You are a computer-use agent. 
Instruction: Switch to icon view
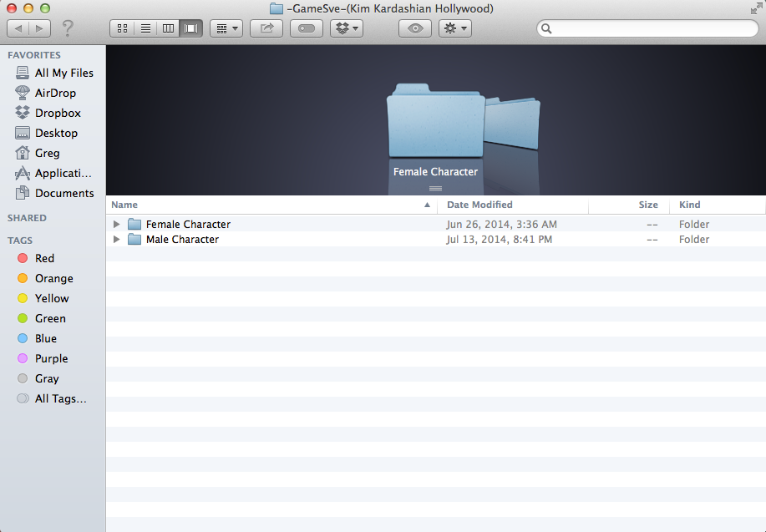pyautogui.click(x=122, y=28)
